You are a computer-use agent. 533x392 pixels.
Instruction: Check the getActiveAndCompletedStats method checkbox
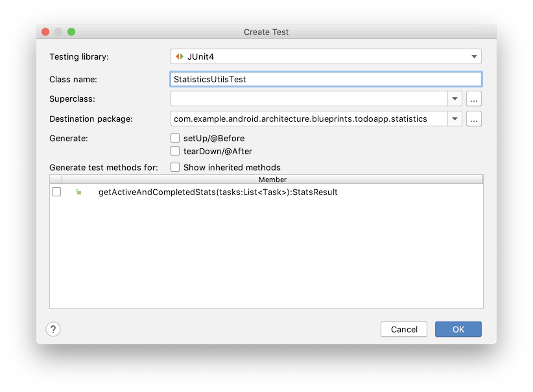56,192
